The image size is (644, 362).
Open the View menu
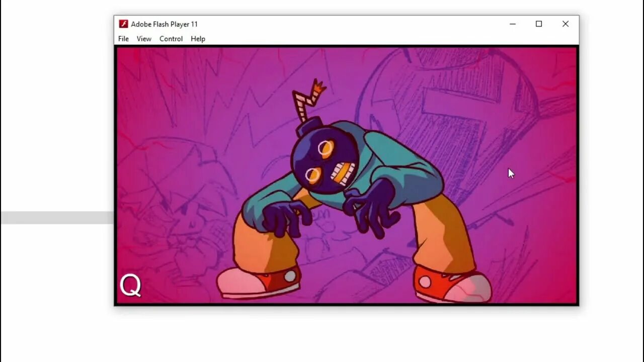[x=144, y=39]
